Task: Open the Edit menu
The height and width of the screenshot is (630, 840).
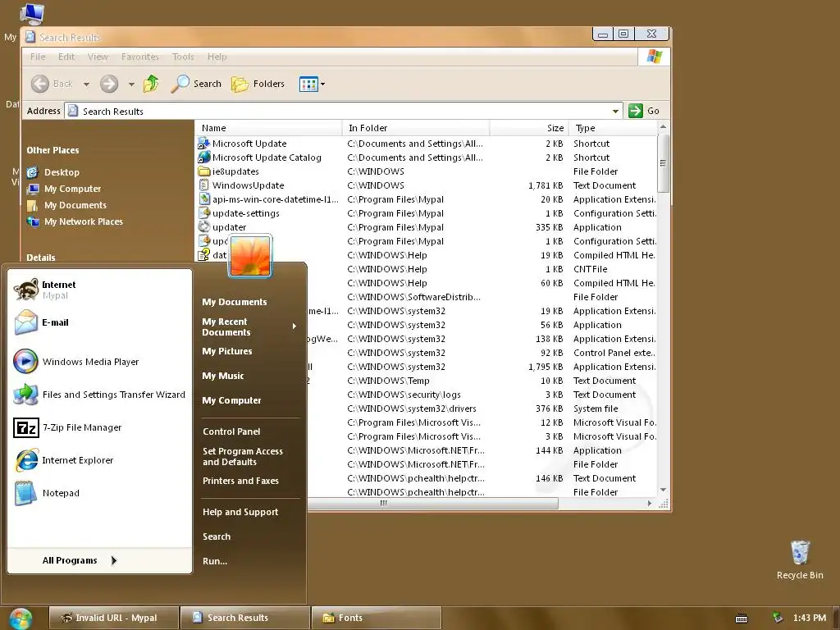Action: point(66,57)
